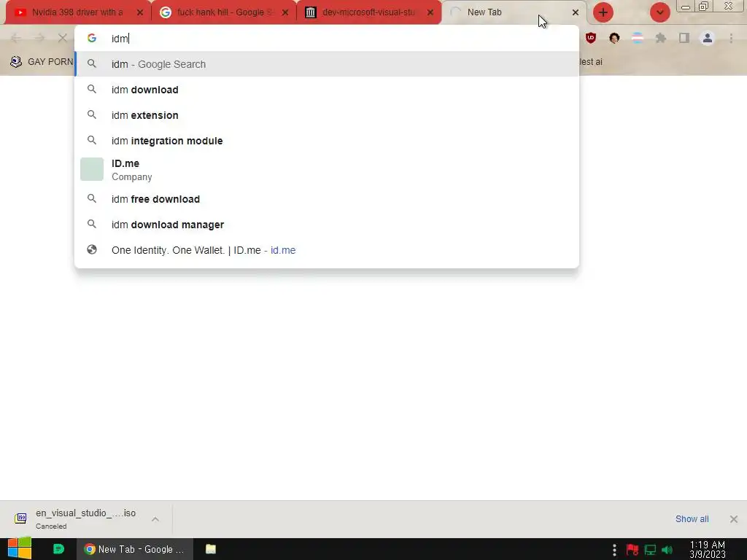Expand options arrow for the iso download

coord(155,519)
